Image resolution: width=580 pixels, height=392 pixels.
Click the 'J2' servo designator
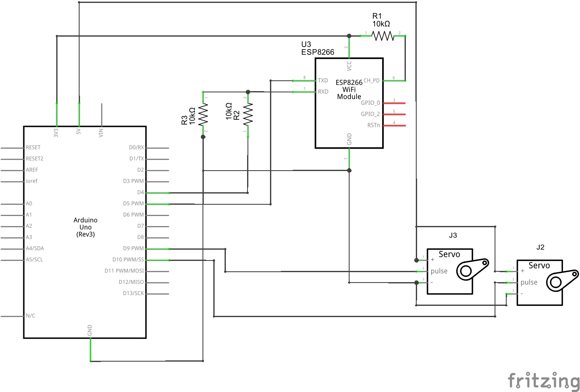click(540, 247)
